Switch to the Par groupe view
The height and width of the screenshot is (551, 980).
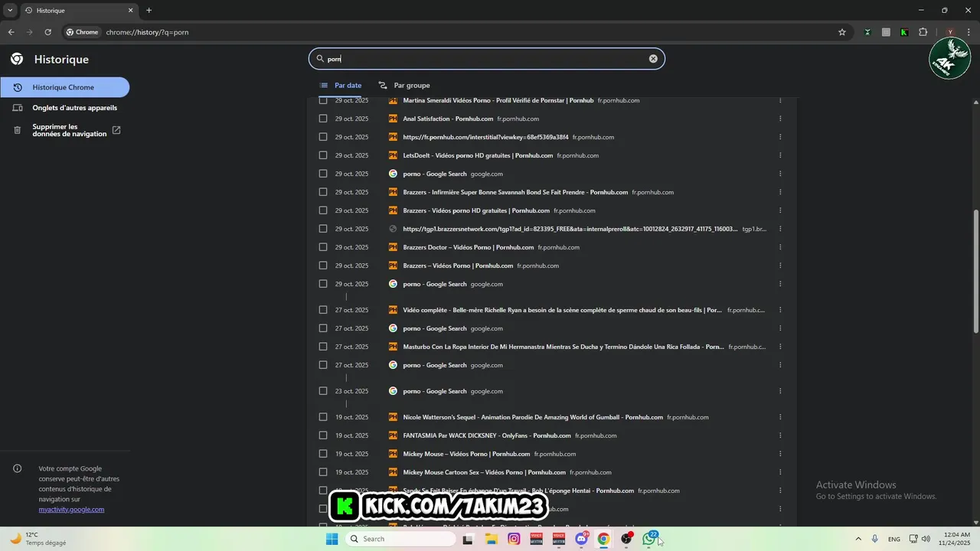(x=404, y=85)
